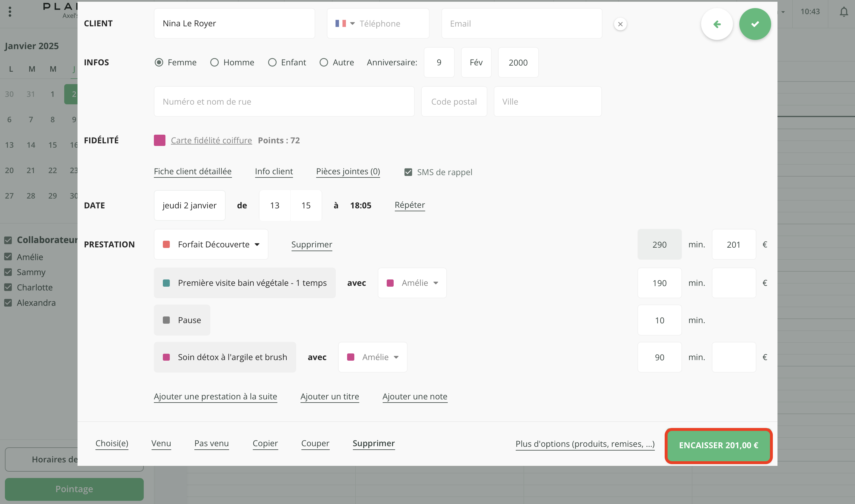
Task: Clear the client with the X icon
Action: tap(620, 24)
